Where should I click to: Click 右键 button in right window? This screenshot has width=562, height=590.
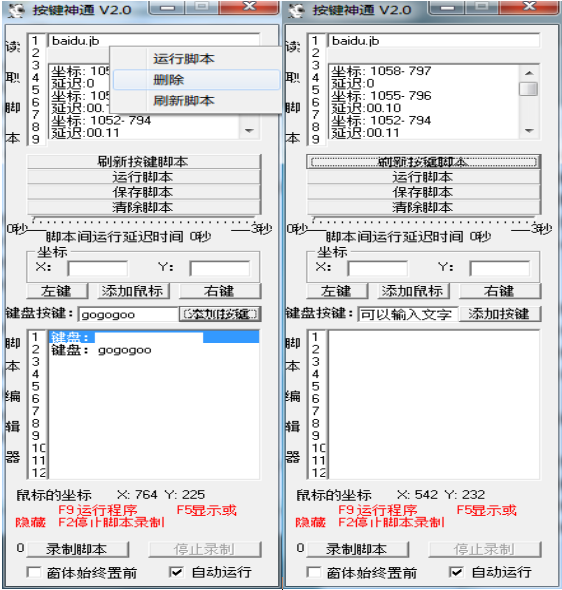pos(500,291)
